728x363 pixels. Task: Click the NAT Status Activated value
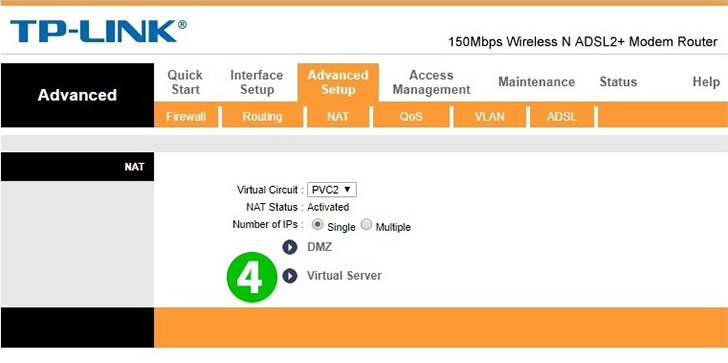pos(328,207)
